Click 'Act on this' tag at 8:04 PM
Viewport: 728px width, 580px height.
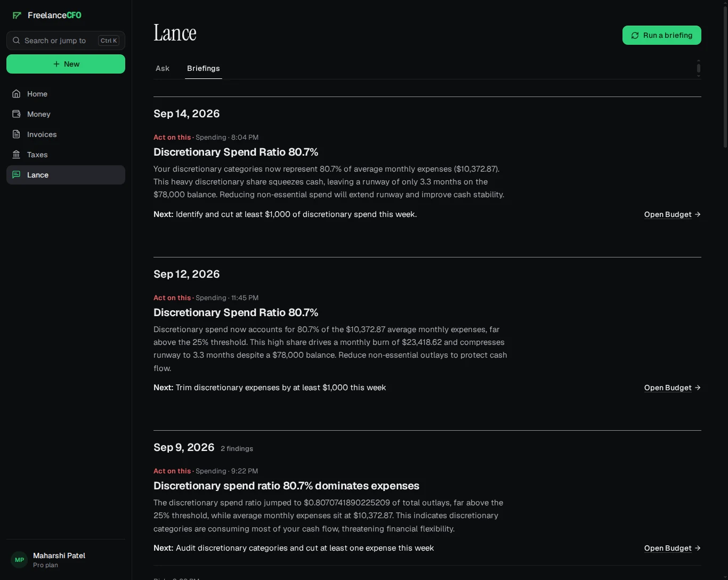[x=172, y=137]
